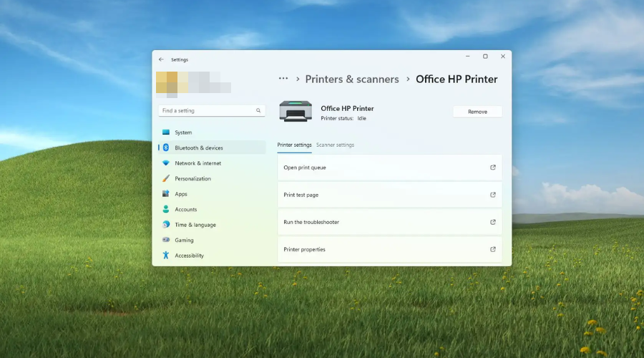Open Personalization category
644x358 pixels.
tap(212, 178)
